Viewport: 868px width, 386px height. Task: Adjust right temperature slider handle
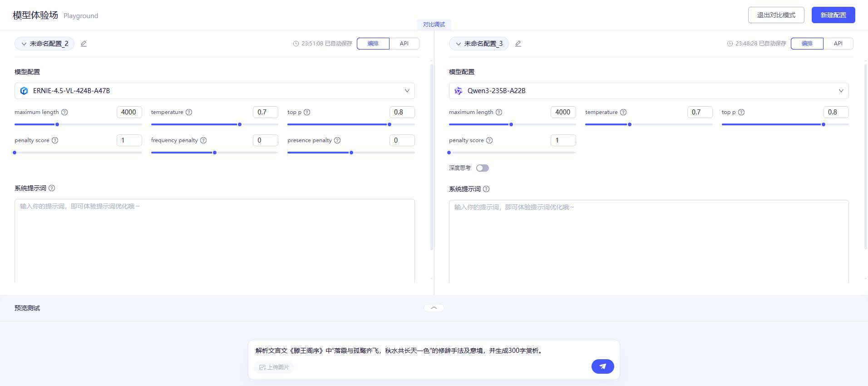[x=630, y=124]
